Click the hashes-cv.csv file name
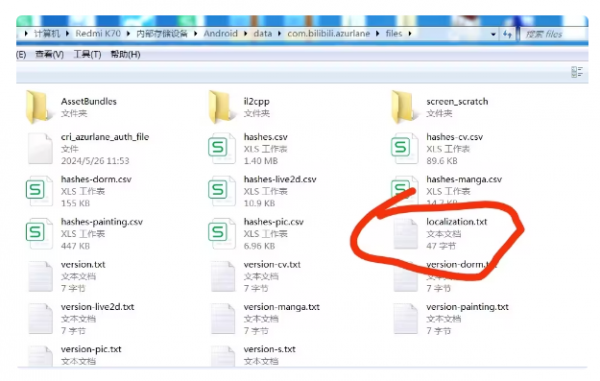This screenshot has height=381, width=600. 455,137
